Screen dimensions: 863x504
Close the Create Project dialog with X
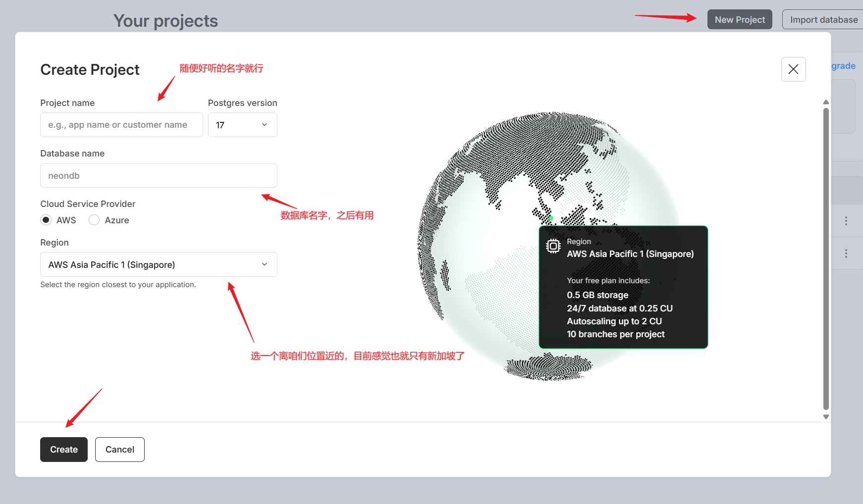pyautogui.click(x=793, y=69)
